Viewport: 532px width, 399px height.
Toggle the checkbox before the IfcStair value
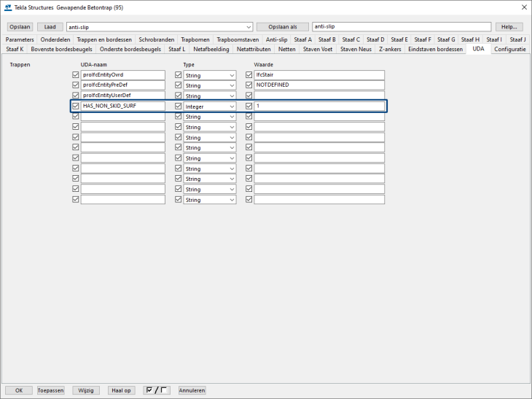click(x=249, y=75)
